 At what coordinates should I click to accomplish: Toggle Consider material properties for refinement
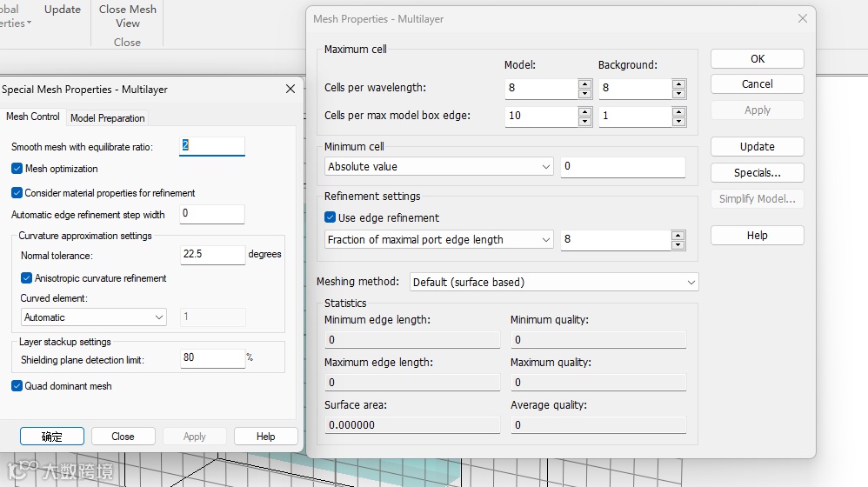point(17,193)
